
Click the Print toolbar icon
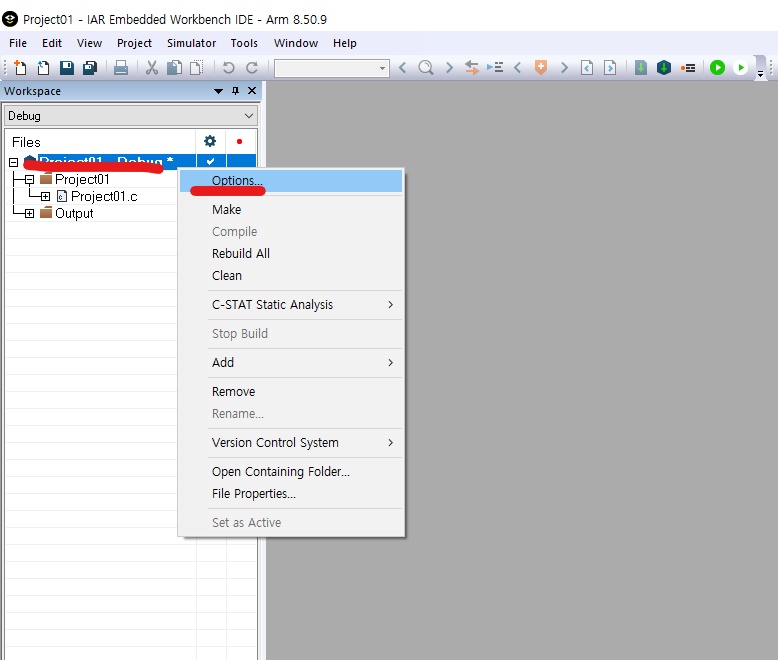click(121, 67)
